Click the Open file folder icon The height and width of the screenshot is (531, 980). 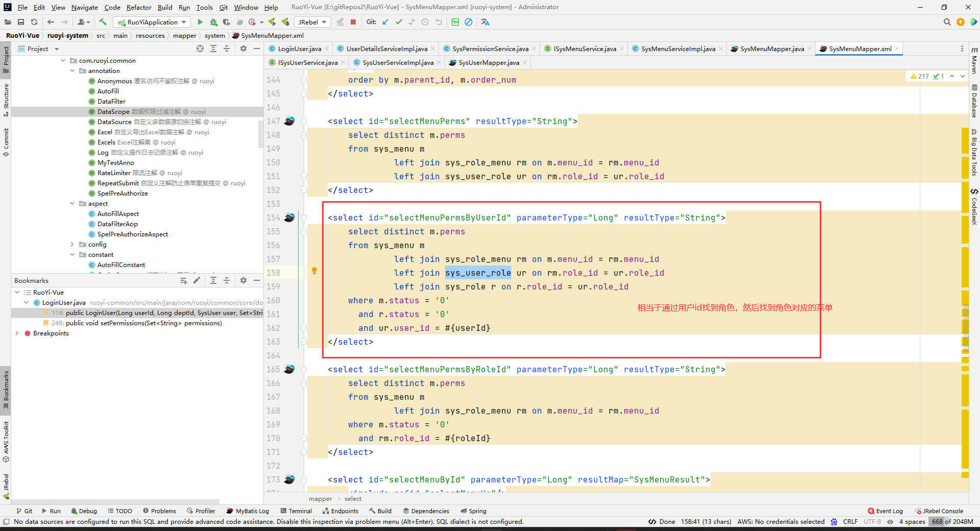click(8, 22)
